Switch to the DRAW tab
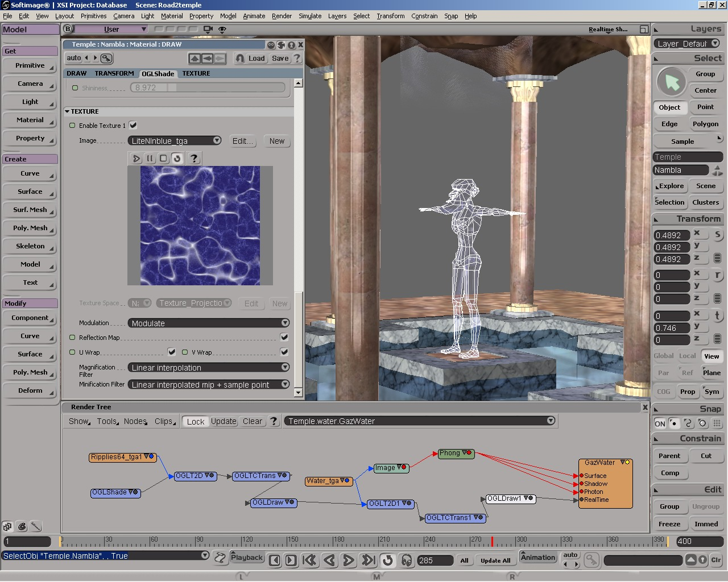728x582 pixels. pyautogui.click(x=77, y=73)
